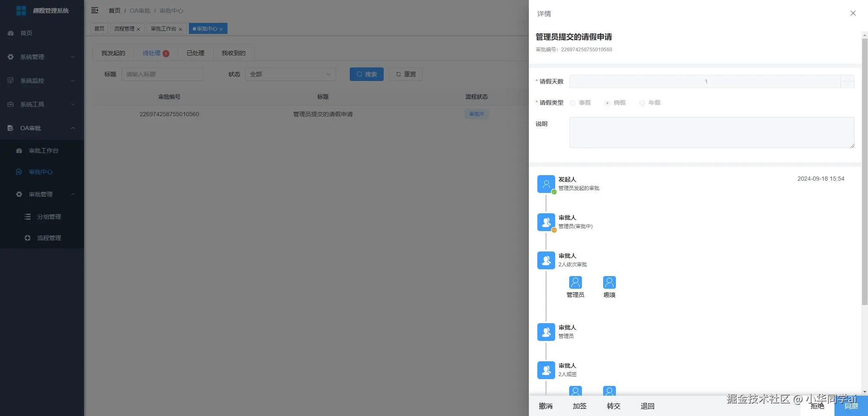Screen dimensions: 868x416
Task: Select the 事假 radio button
Action: [x=573, y=103]
